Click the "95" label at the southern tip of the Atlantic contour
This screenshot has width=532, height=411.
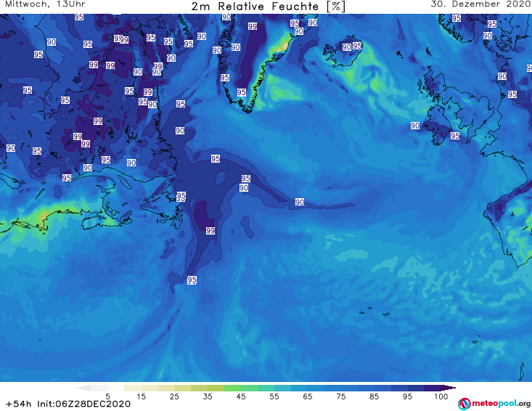(192, 280)
